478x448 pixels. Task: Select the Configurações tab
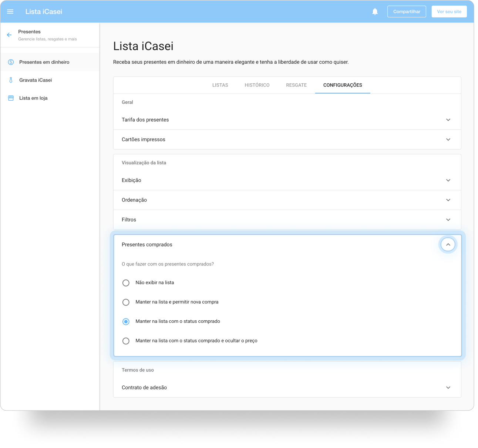(343, 85)
